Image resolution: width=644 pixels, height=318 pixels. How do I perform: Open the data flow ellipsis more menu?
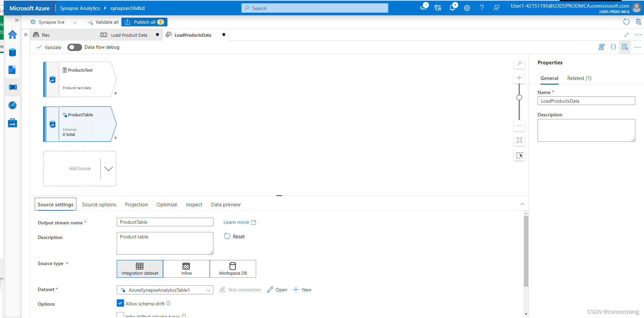click(637, 47)
